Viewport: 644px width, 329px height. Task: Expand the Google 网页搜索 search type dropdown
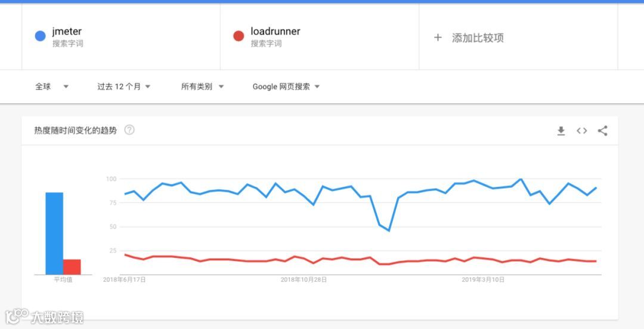click(x=286, y=87)
